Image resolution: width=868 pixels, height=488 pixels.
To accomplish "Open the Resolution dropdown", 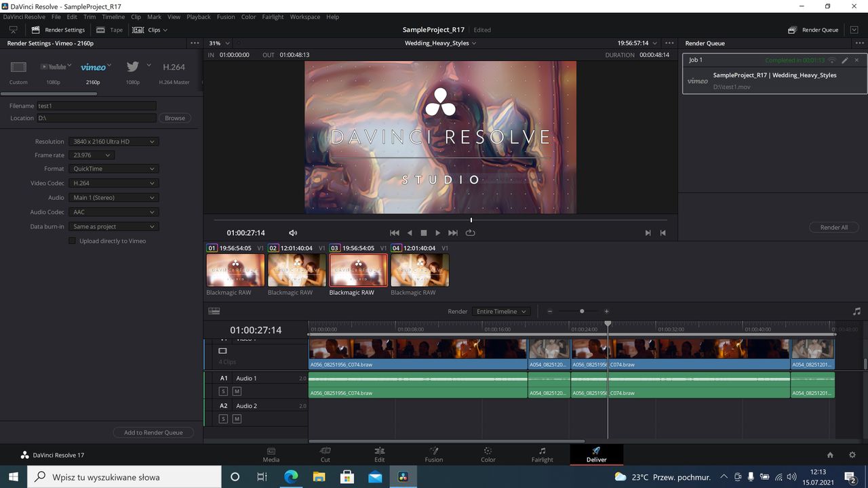I will 113,142.
